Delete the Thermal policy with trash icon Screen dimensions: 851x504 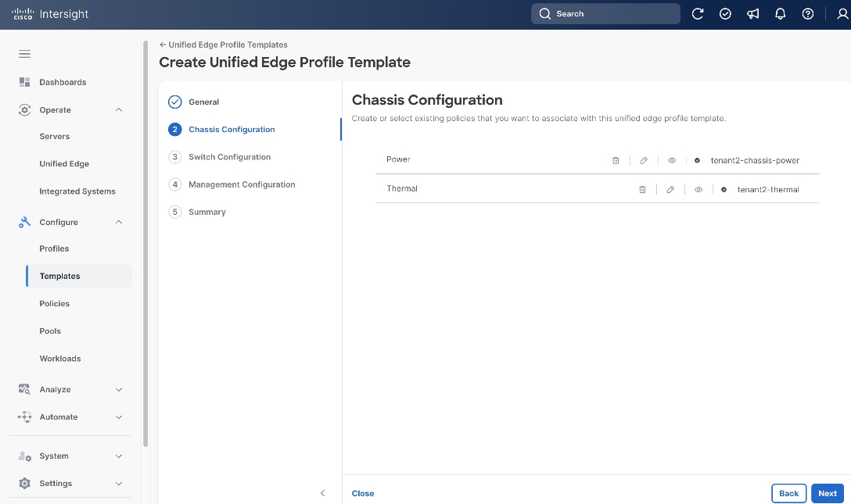click(x=642, y=190)
